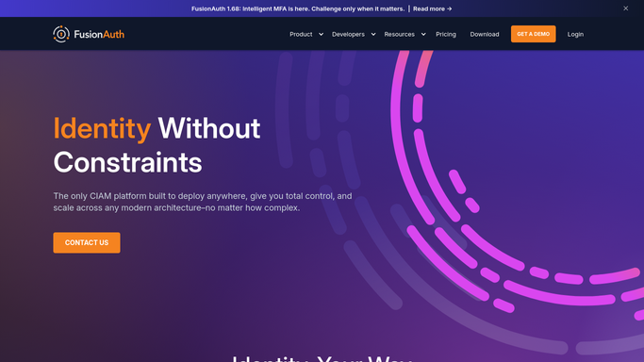This screenshot has height=362, width=644.
Task: Click the GET A DEMO button
Action: [533, 34]
